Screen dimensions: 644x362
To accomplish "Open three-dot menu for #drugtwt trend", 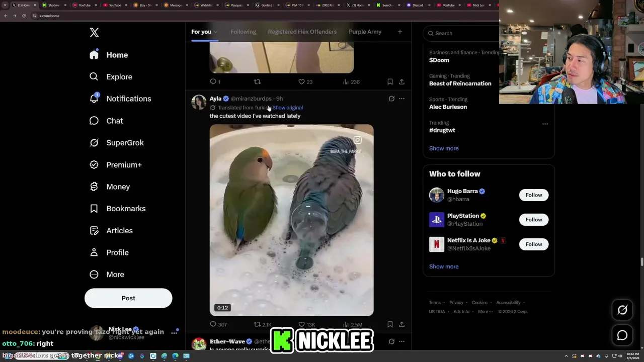I will tap(545, 124).
